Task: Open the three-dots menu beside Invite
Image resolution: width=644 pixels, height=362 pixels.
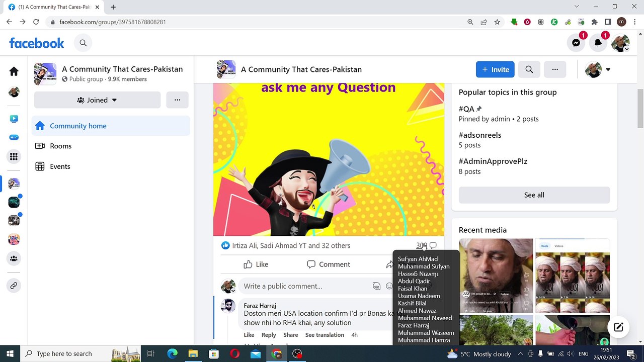Action: click(555, 69)
